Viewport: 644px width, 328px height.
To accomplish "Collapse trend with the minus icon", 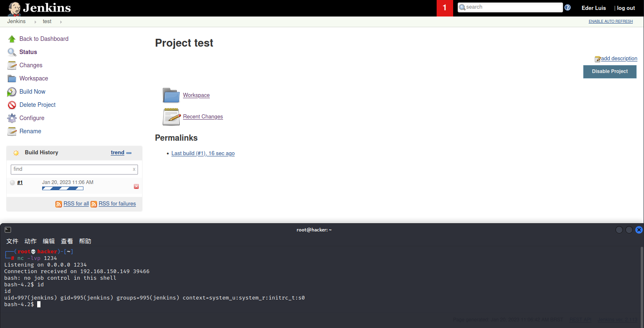I will point(129,153).
